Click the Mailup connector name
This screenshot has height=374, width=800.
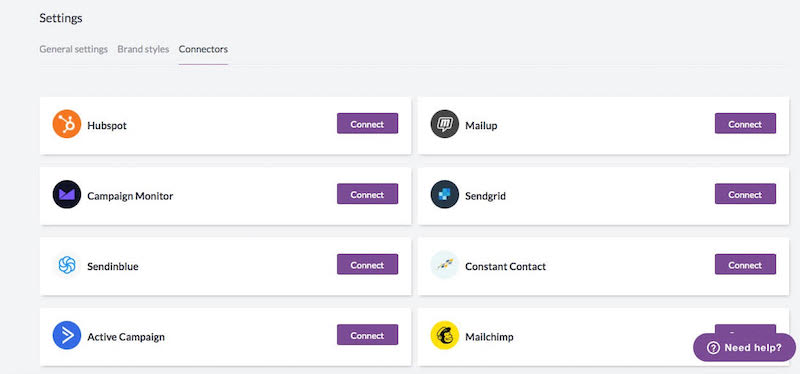(x=481, y=126)
